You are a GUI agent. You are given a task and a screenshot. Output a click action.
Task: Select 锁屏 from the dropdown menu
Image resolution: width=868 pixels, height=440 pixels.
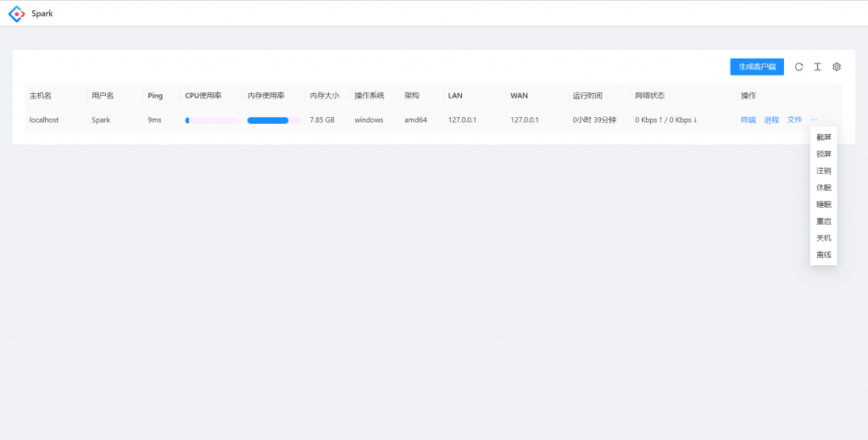click(x=823, y=154)
